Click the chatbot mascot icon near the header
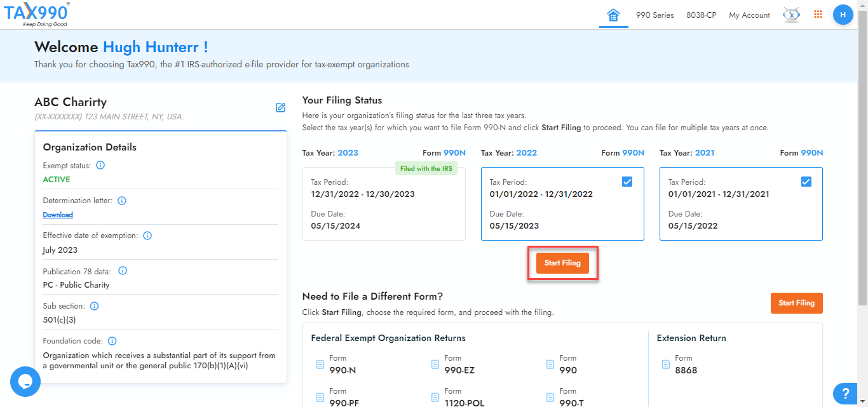 [x=790, y=14]
